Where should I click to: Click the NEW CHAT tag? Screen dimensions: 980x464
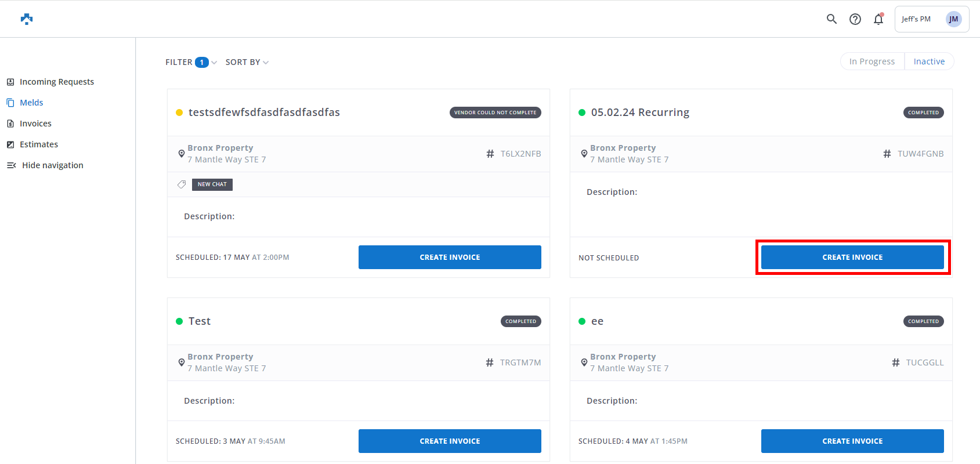tap(212, 184)
